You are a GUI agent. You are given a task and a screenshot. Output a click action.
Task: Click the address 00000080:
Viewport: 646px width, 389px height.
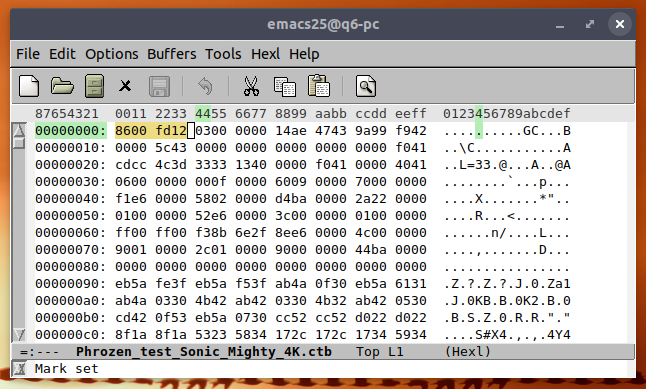pos(70,267)
